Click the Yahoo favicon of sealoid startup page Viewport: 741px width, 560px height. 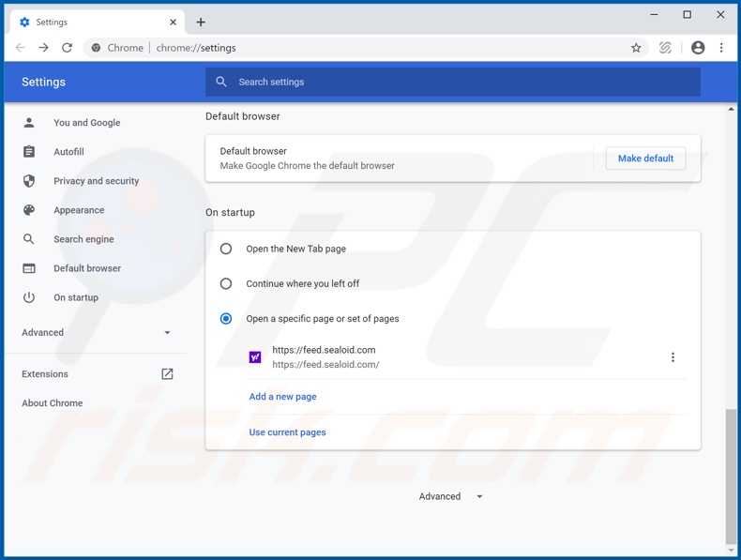click(255, 357)
